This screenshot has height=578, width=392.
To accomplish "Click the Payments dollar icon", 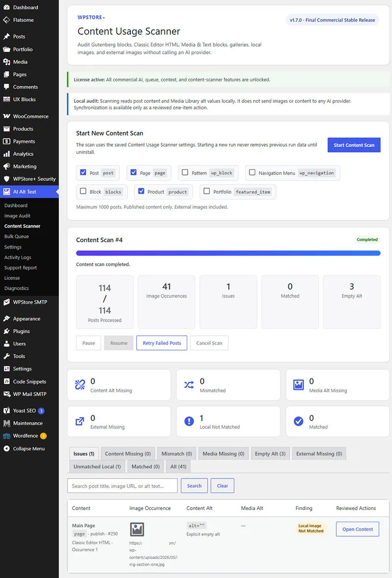I will (7, 141).
